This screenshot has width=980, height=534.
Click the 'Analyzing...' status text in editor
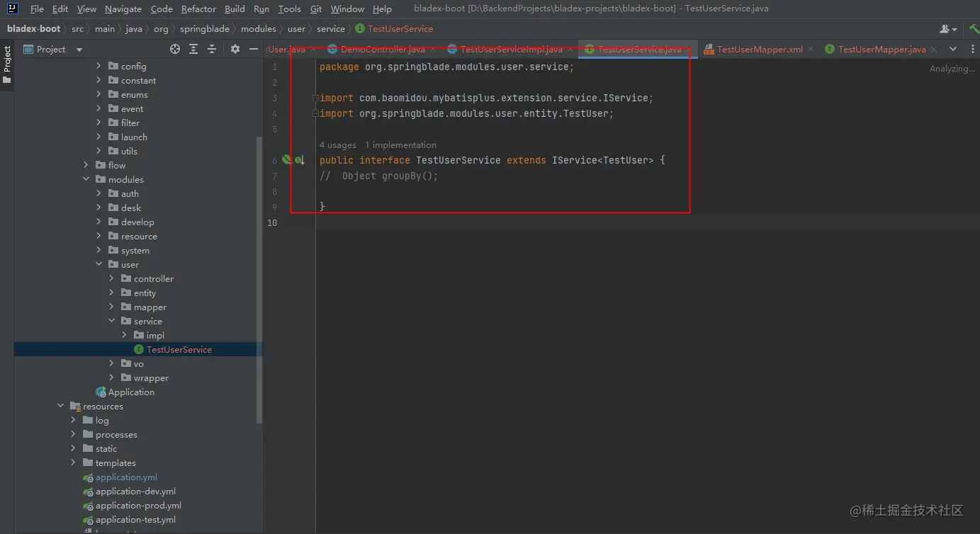(952, 69)
